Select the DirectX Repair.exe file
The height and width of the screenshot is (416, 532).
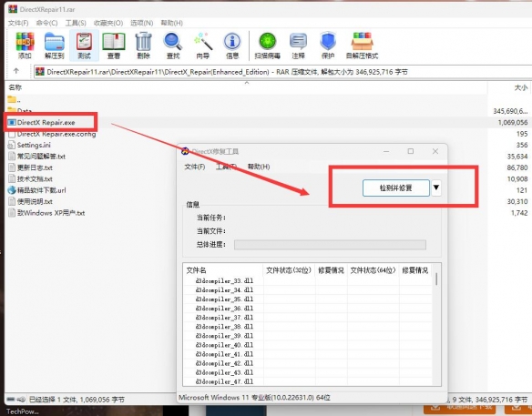coord(41,122)
